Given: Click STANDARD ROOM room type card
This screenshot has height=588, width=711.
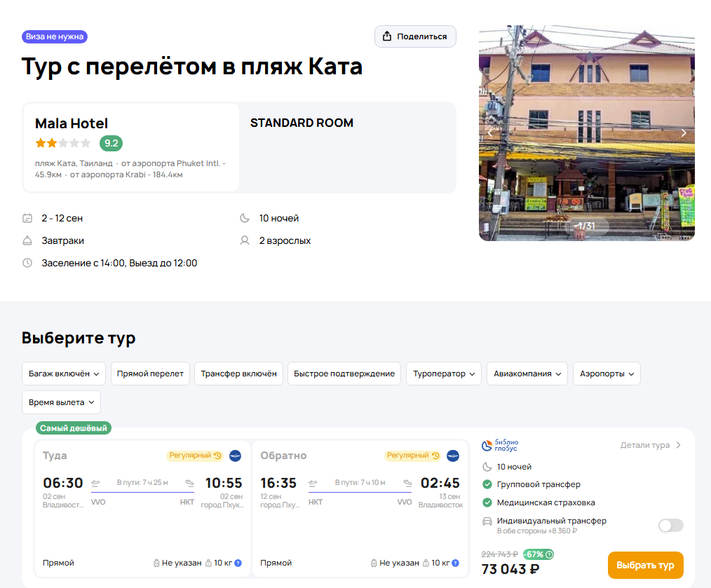Looking at the screenshot, I should point(347,147).
